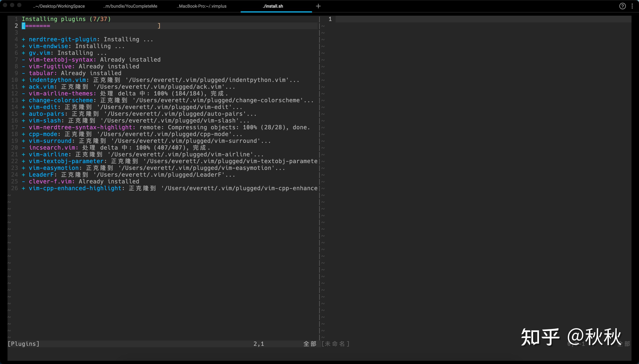Click the vim-nerdtree-syntax-highlight line

[x=166, y=127]
